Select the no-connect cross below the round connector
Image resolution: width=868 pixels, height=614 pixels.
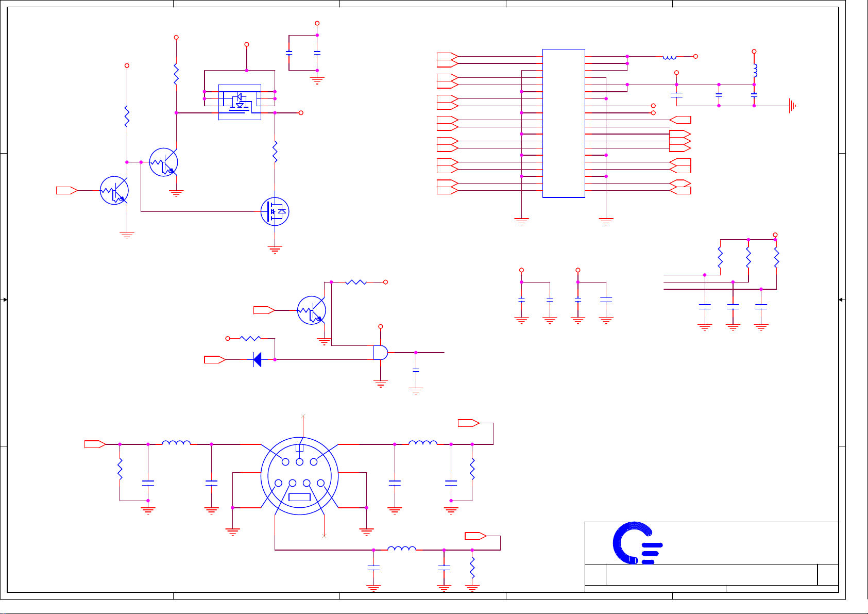pos(324,536)
